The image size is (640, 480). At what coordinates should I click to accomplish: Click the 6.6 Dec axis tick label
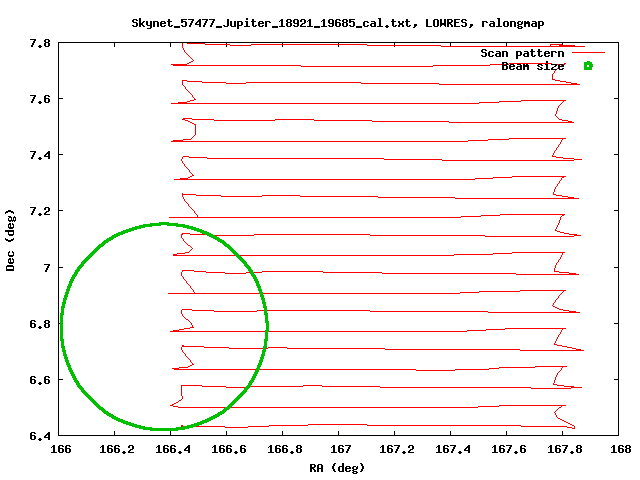(40, 380)
